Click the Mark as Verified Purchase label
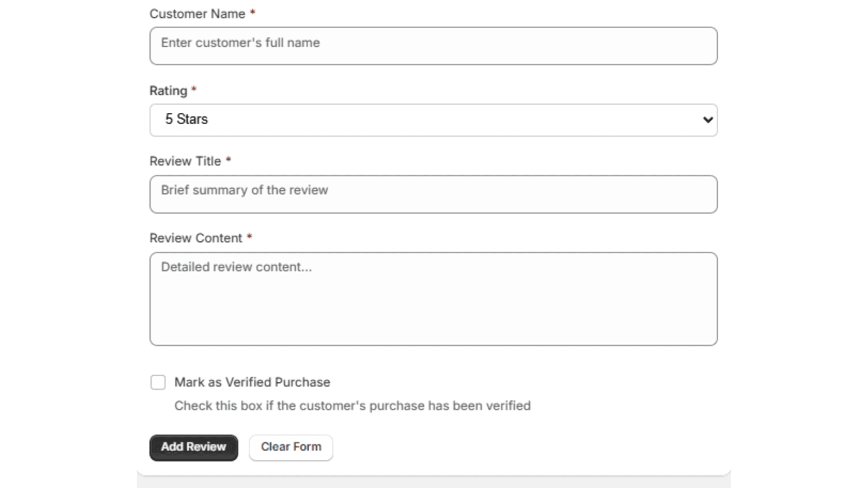 coord(252,382)
